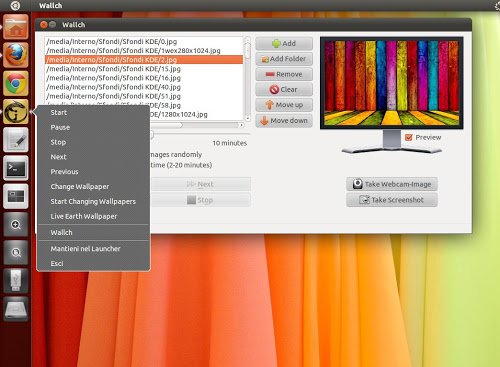Viewport: 500px width, 367px height.
Task: Open Firefox from the launcher
Action: (16, 55)
